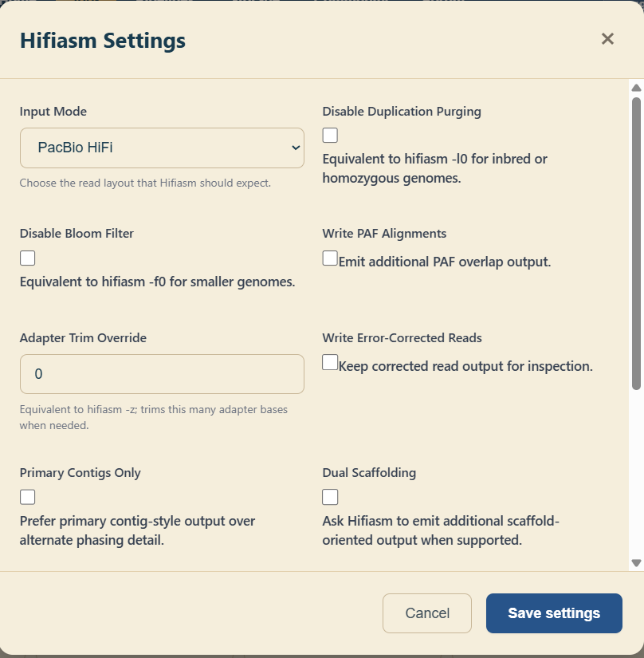Click the Input Mode label
Image resolution: width=644 pixels, height=658 pixels.
point(53,111)
